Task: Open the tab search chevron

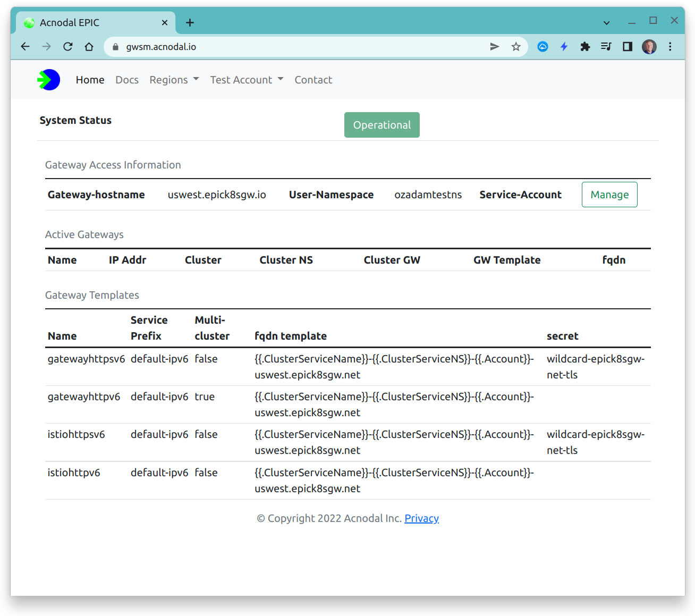Action: coord(606,23)
